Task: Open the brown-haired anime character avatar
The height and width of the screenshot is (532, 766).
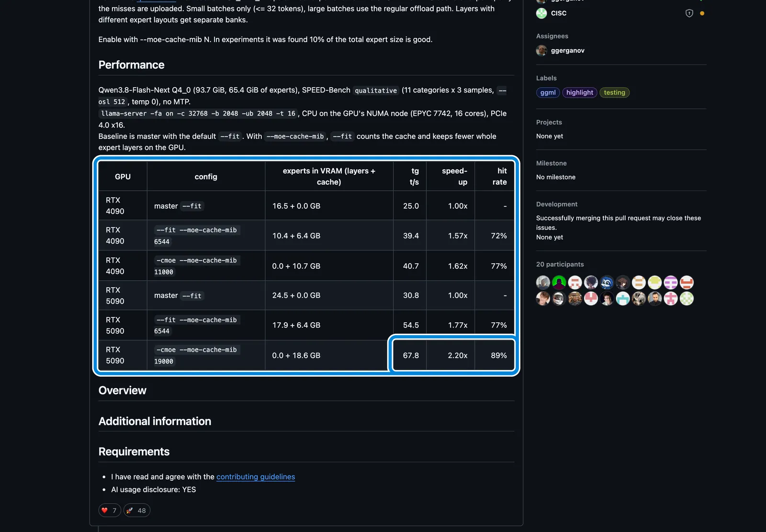Action: pos(623,283)
